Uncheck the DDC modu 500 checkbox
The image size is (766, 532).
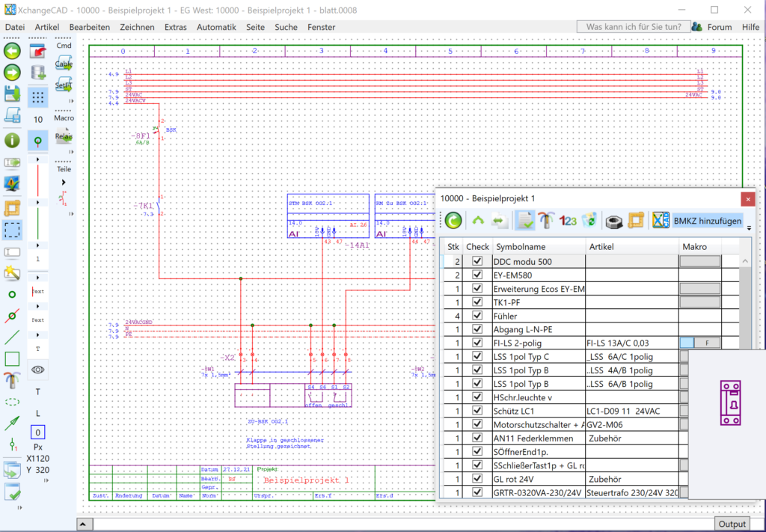pyautogui.click(x=477, y=261)
